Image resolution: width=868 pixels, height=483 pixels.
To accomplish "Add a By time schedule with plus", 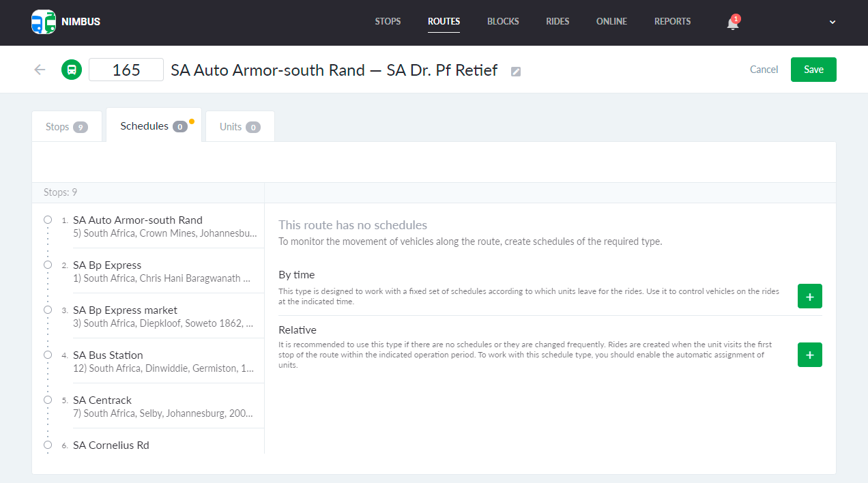I will click(809, 297).
